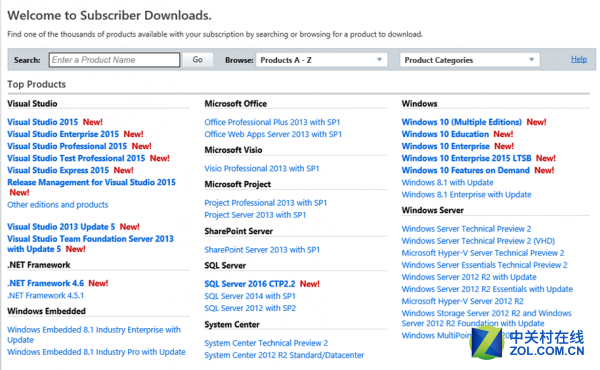Image resolution: width=600 pixels, height=370 pixels.
Task: Open Microsoft Hyper-V Server Technical Preview 2
Action: (x=483, y=253)
